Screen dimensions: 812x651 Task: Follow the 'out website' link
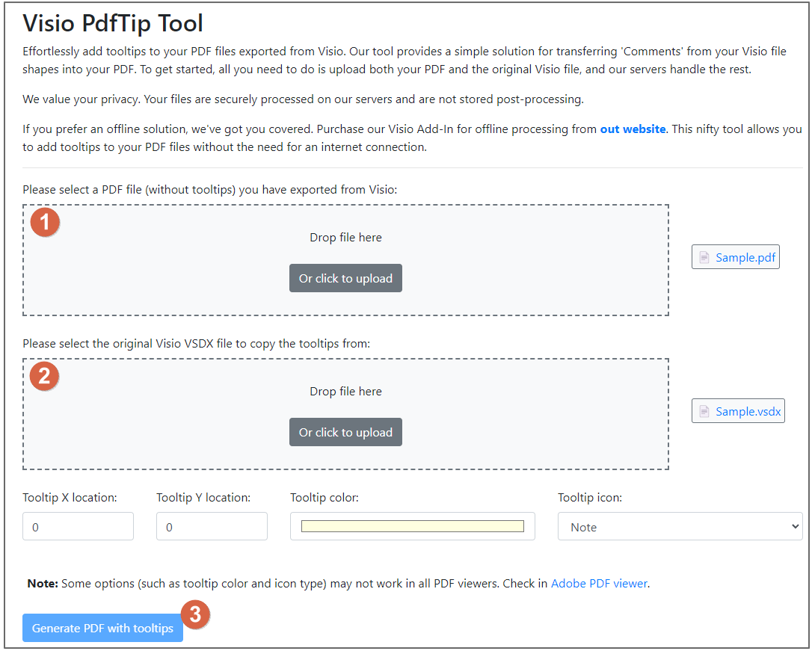point(633,129)
